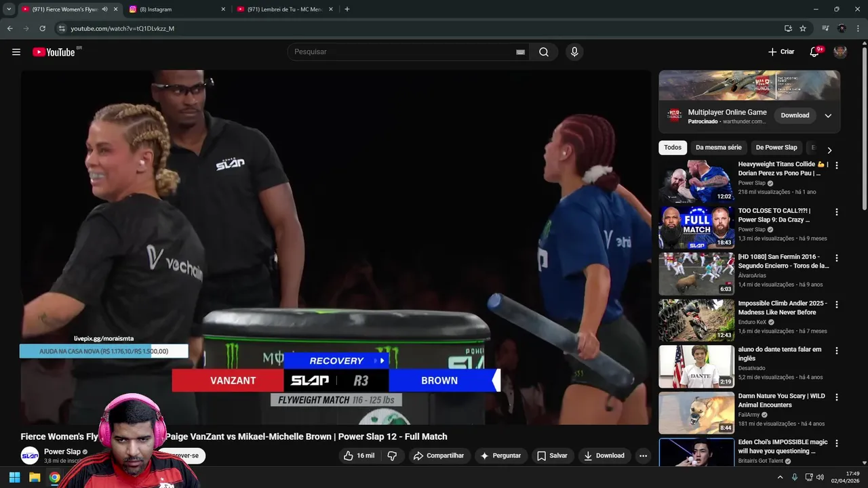868x488 pixels.
Task: Open Chrome three-dot menu
Action: pos(858,28)
